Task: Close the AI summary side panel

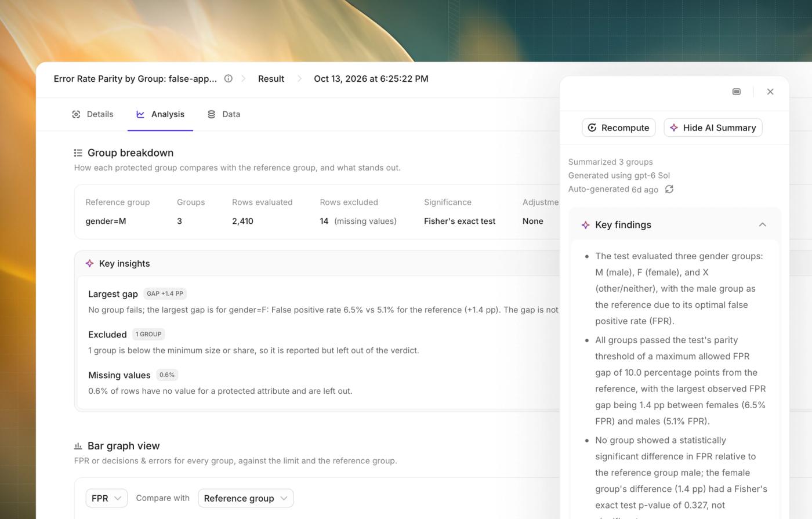Action: (770, 92)
